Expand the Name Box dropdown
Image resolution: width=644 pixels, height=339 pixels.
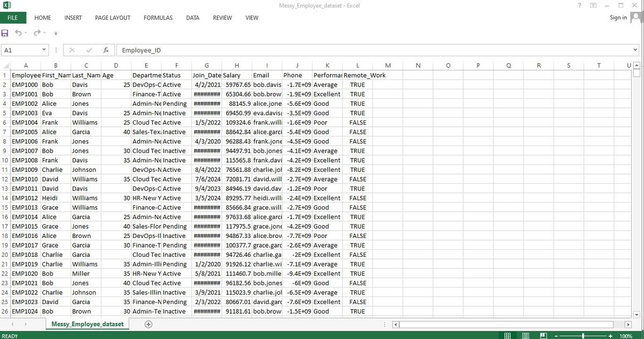click(44, 50)
